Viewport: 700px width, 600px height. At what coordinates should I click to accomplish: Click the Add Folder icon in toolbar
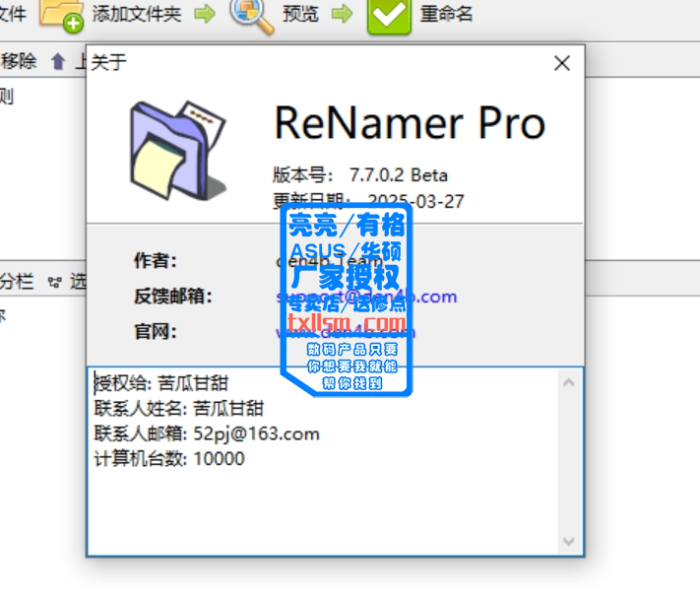point(61,16)
